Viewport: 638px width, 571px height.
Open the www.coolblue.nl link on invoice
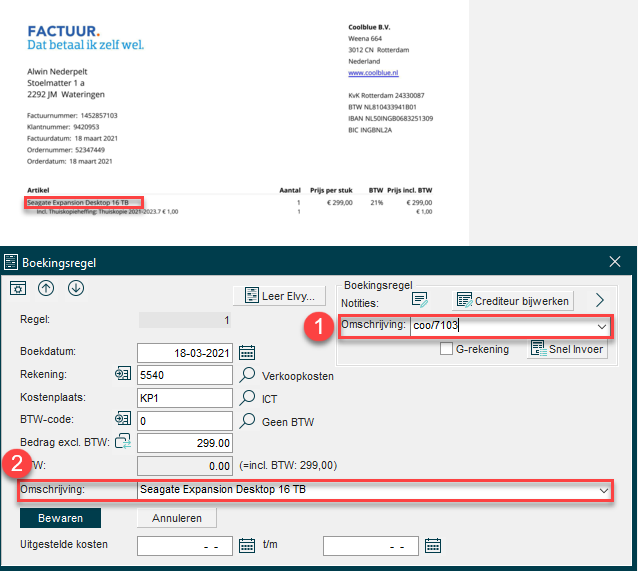pos(373,73)
